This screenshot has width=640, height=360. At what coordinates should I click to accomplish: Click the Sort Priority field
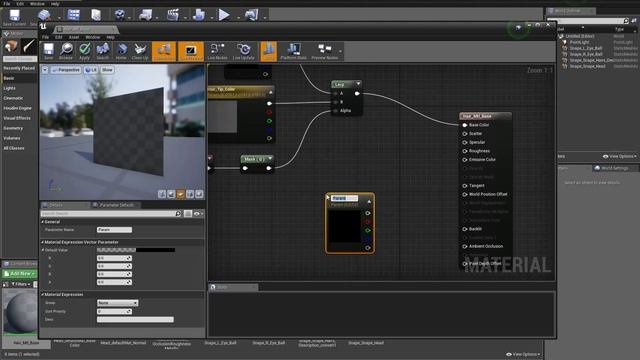click(x=114, y=311)
